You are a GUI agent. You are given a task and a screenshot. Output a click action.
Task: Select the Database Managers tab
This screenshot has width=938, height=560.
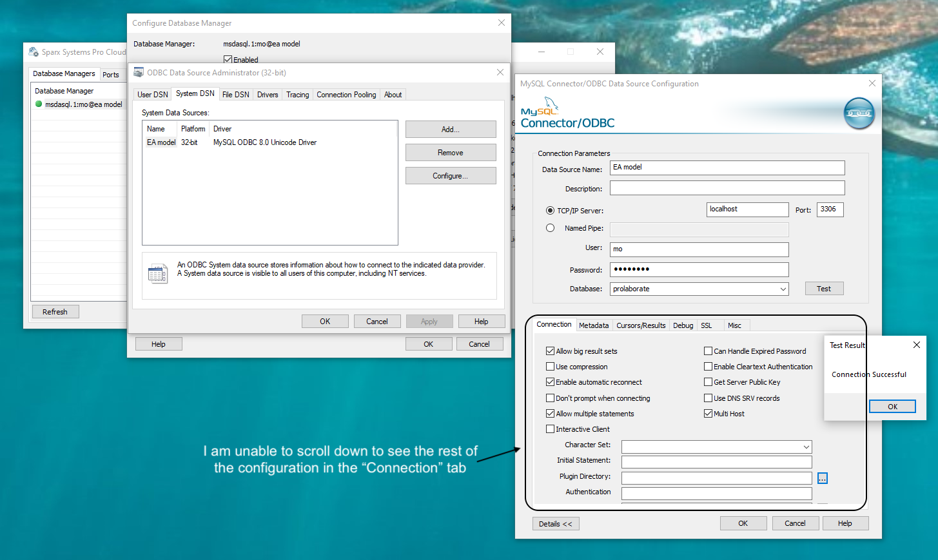pos(64,73)
